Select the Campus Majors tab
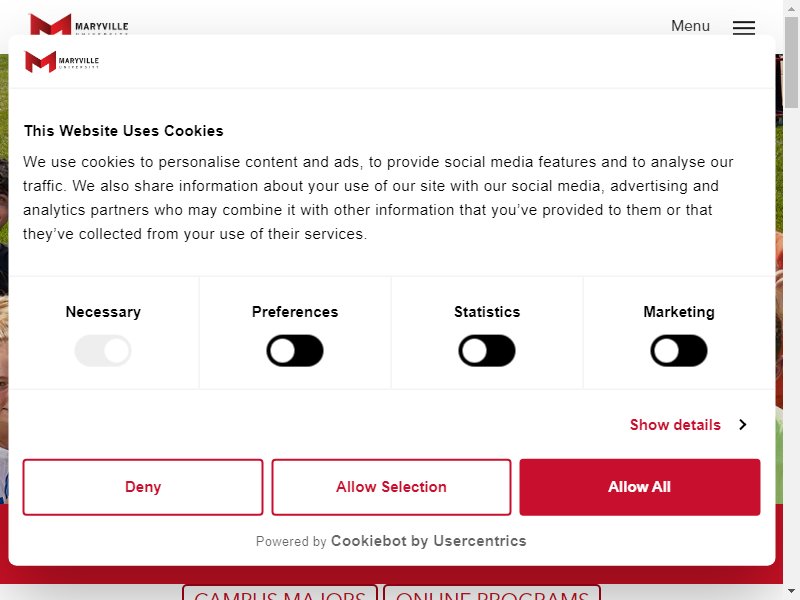Image resolution: width=800 pixels, height=600 pixels. [x=280, y=592]
